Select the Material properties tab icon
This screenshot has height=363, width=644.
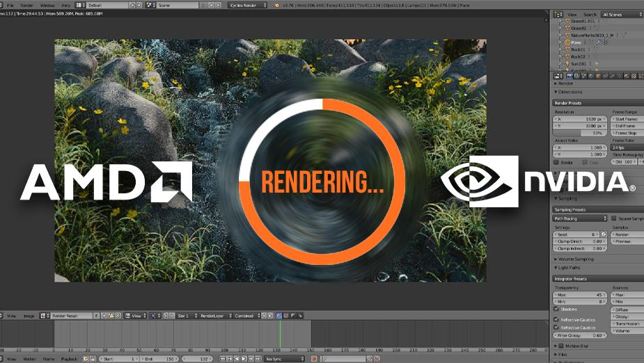tap(627, 76)
